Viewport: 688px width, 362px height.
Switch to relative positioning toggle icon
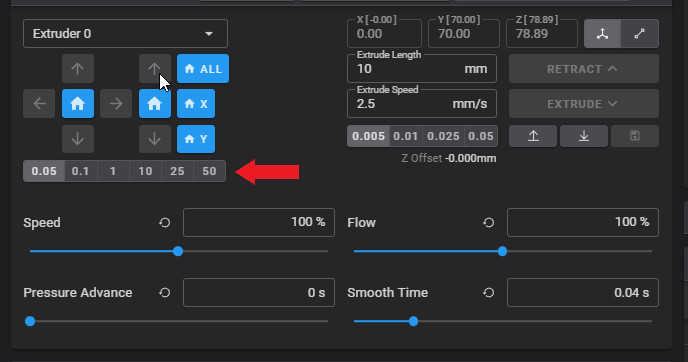coord(640,33)
